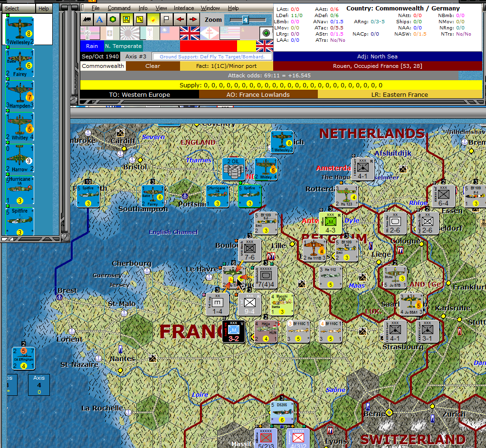Click the TO: Western Europe label

(140, 95)
